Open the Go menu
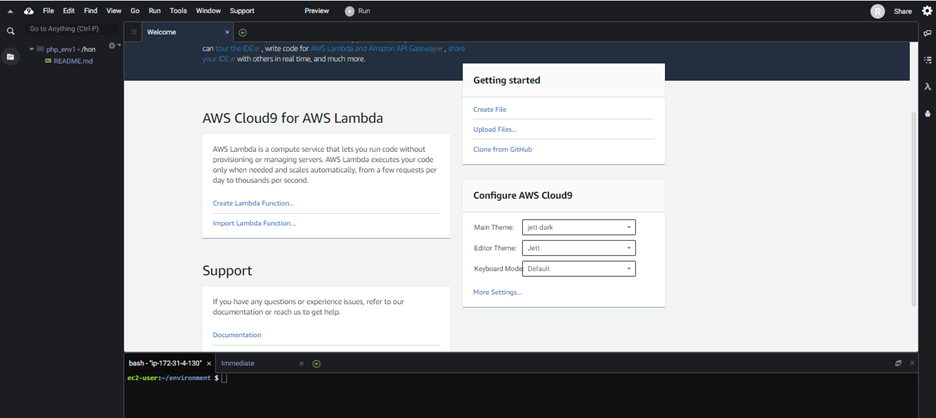The height and width of the screenshot is (418, 936). point(135,11)
